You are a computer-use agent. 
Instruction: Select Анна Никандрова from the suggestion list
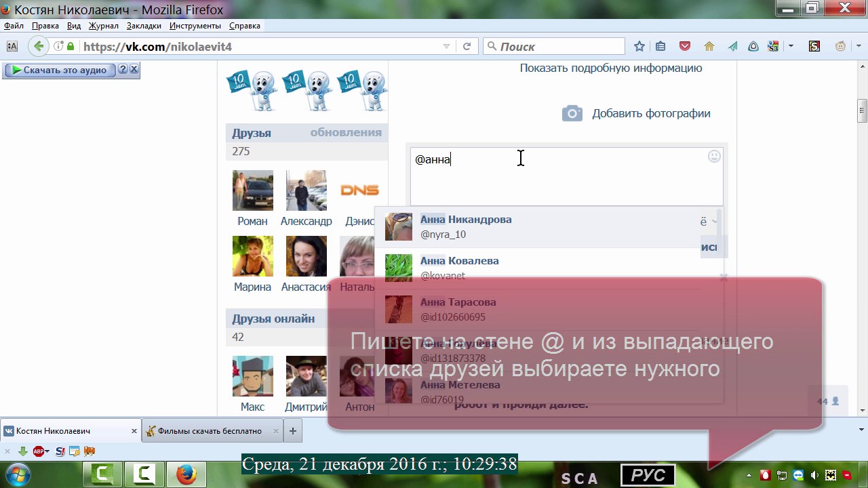[x=549, y=227]
